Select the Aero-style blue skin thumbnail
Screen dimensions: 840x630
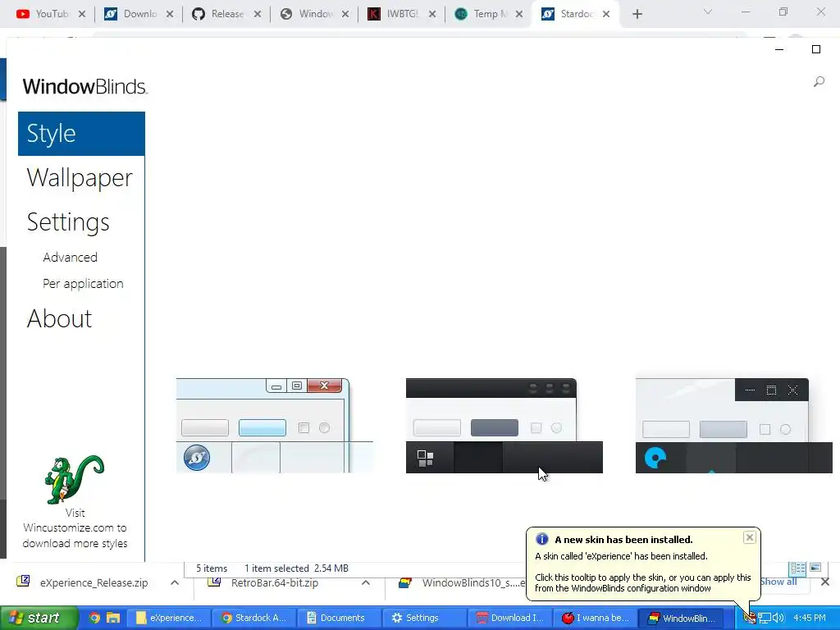pos(274,426)
